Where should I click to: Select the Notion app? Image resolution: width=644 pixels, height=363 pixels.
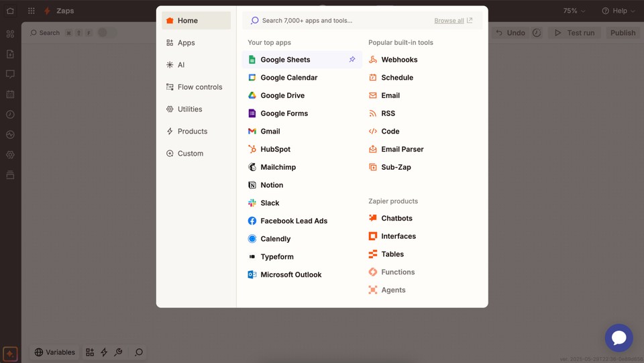[x=301, y=185]
